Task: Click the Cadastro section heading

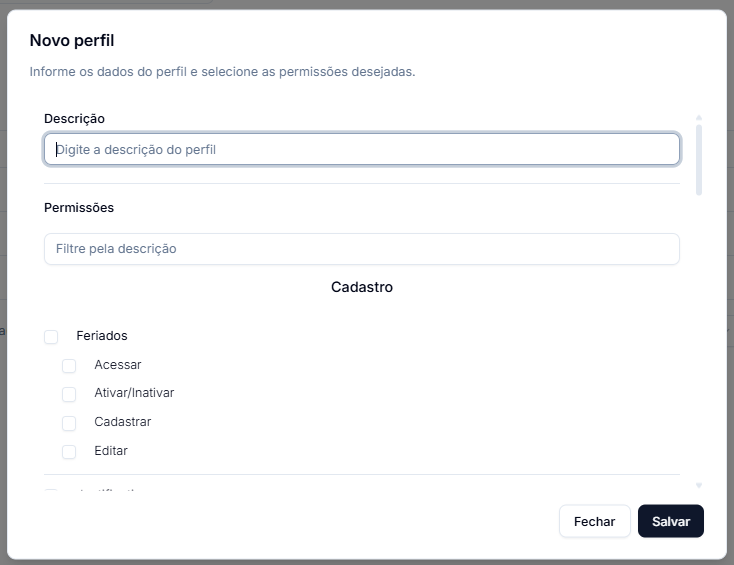Action: coord(362,287)
